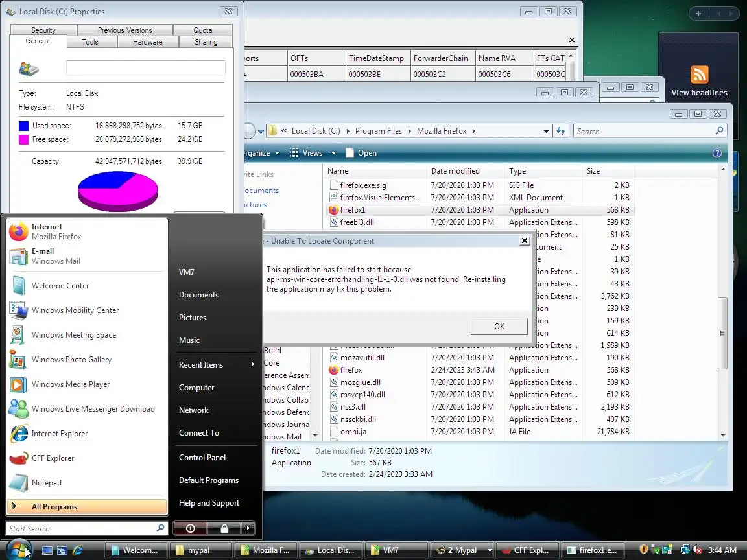Launch Windows Mobility Center

click(87, 310)
